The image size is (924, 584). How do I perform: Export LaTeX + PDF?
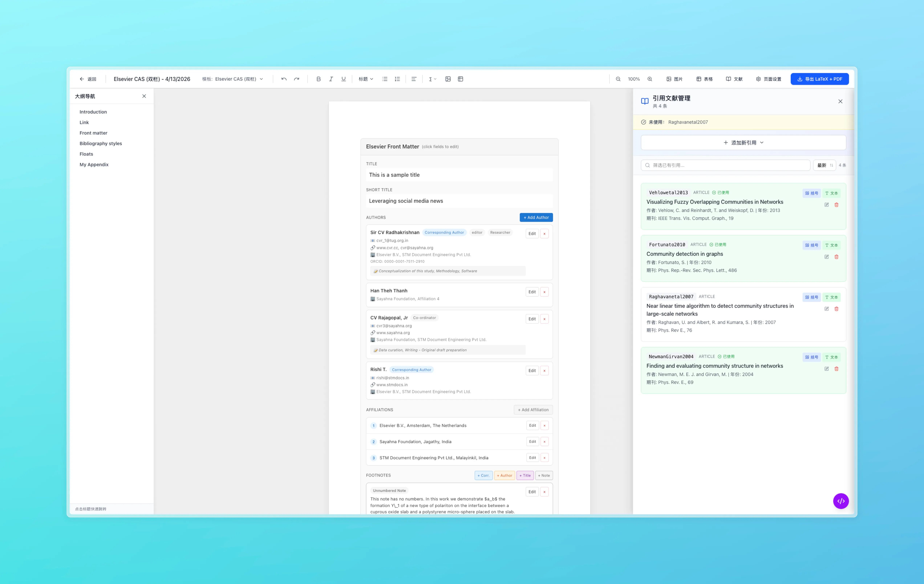(819, 79)
